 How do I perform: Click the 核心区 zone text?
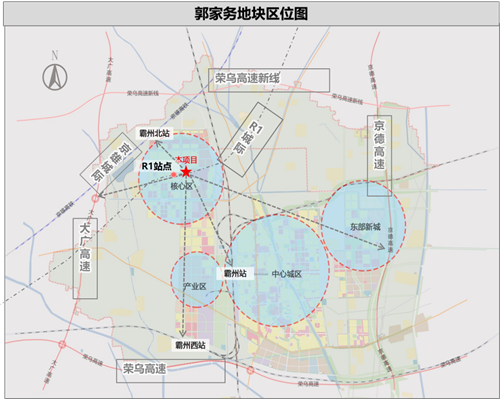pos(181,186)
